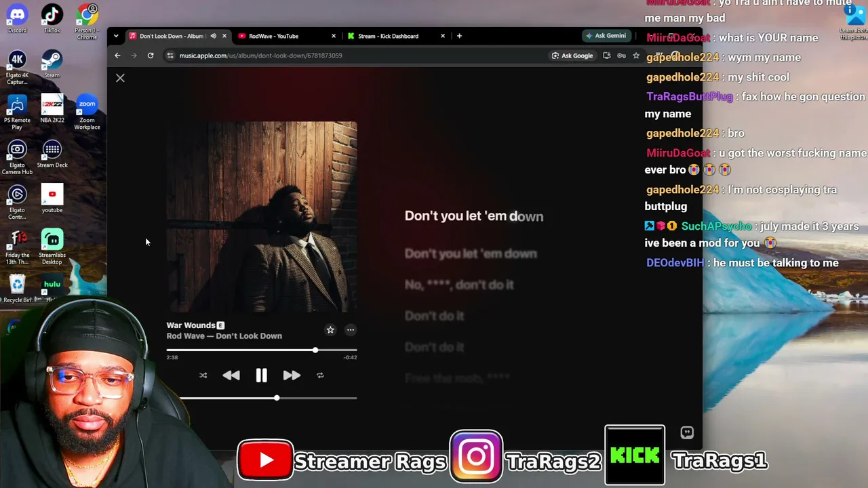Jump to lyric "No, ****, don't do it"
Viewport: 868px width, 488px height.
tap(459, 285)
